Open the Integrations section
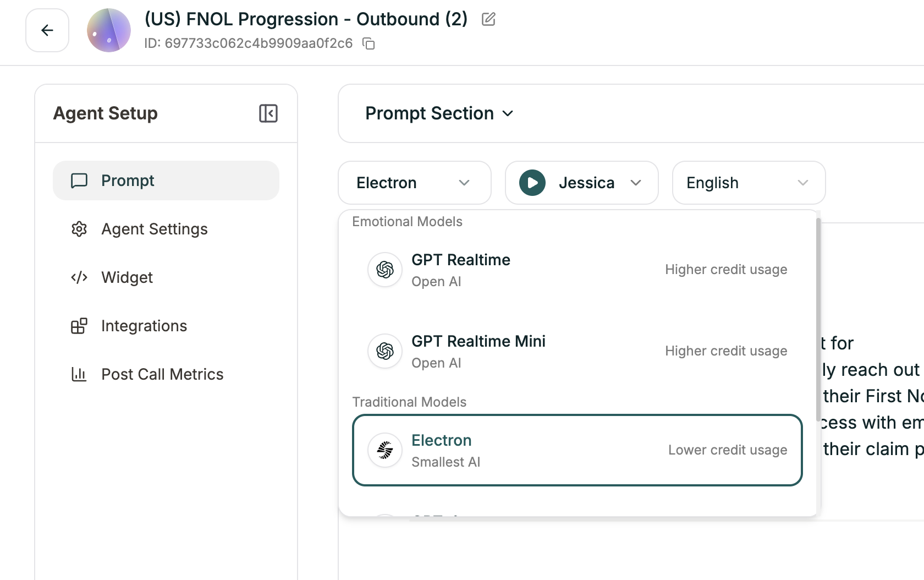The height and width of the screenshot is (580, 924). 144,326
